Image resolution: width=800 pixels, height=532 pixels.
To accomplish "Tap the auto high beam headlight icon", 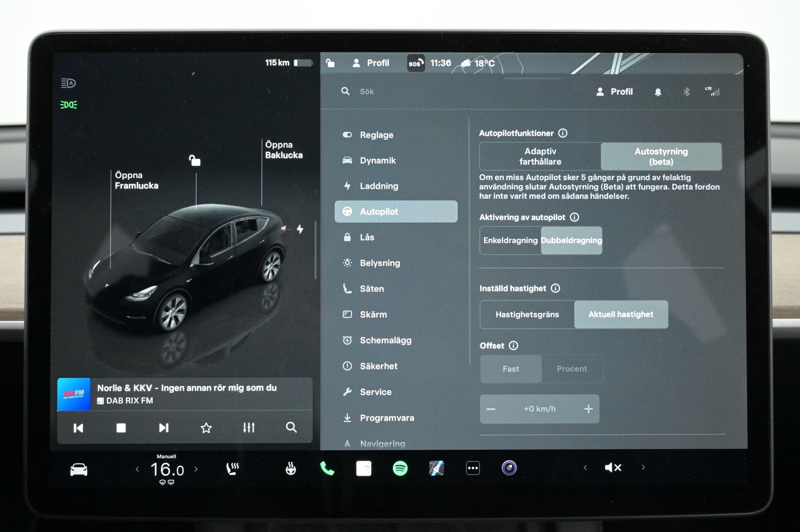I will pos(68,83).
